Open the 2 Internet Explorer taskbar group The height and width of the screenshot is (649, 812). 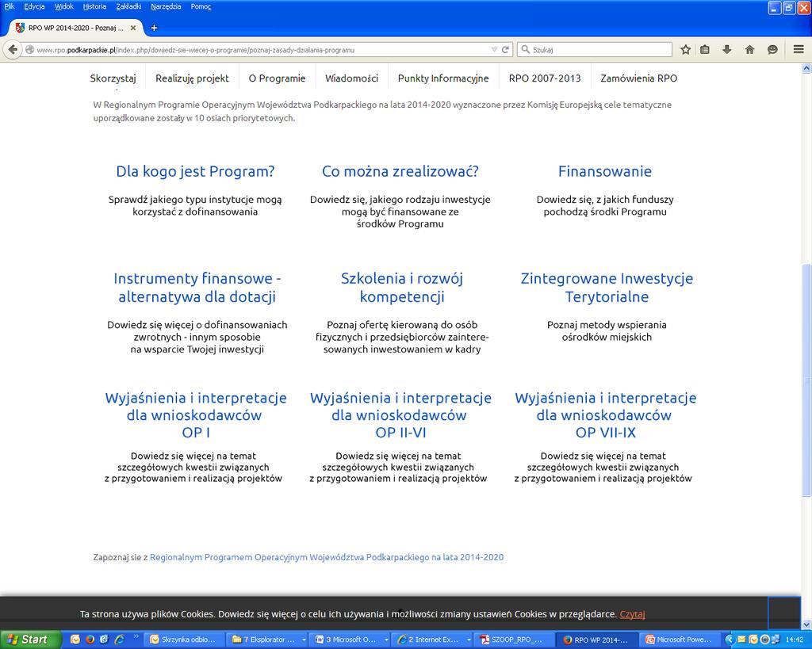(434, 639)
